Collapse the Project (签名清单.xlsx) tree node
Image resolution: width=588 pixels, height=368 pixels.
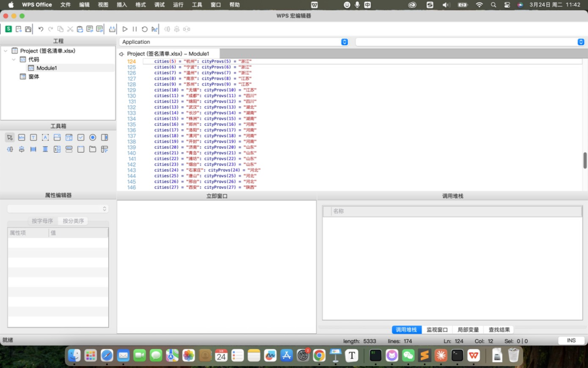click(5, 51)
